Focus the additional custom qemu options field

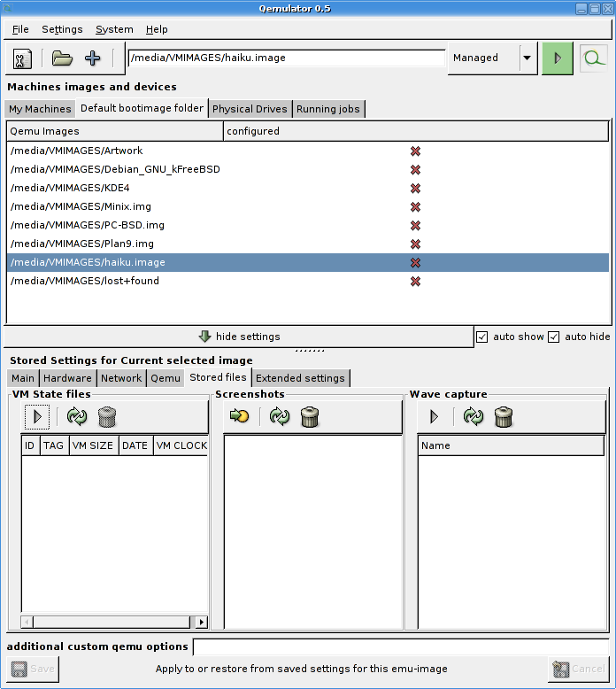pos(401,646)
